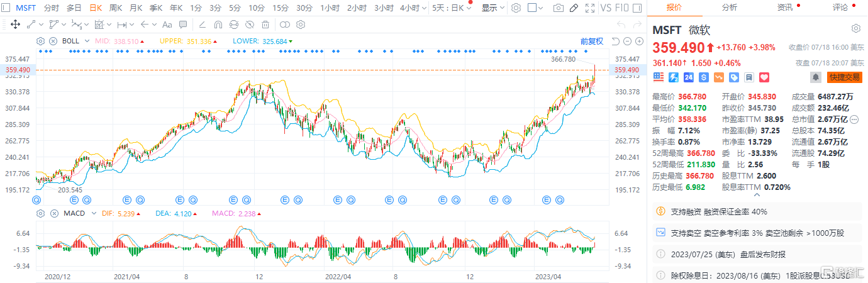Open drawing toolbar settings gear
Screen dimensions: 868x283
(301, 25)
